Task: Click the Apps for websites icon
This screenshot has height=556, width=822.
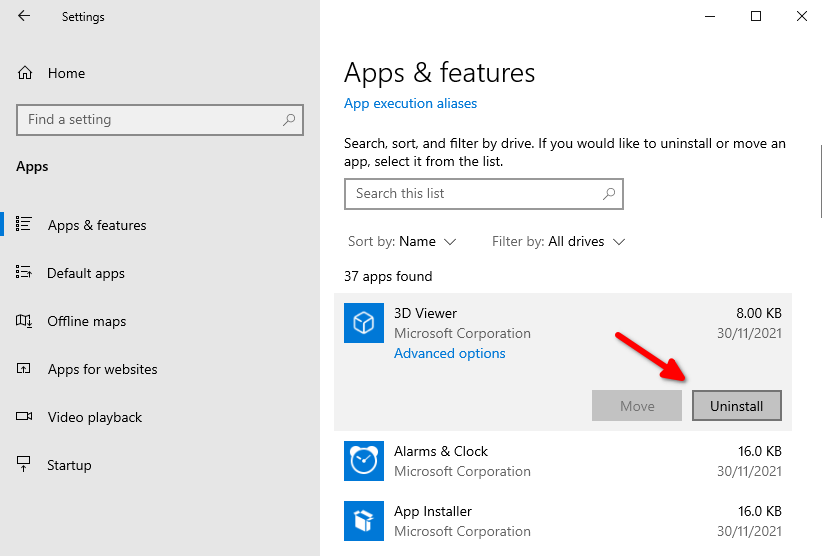Action: (x=24, y=368)
